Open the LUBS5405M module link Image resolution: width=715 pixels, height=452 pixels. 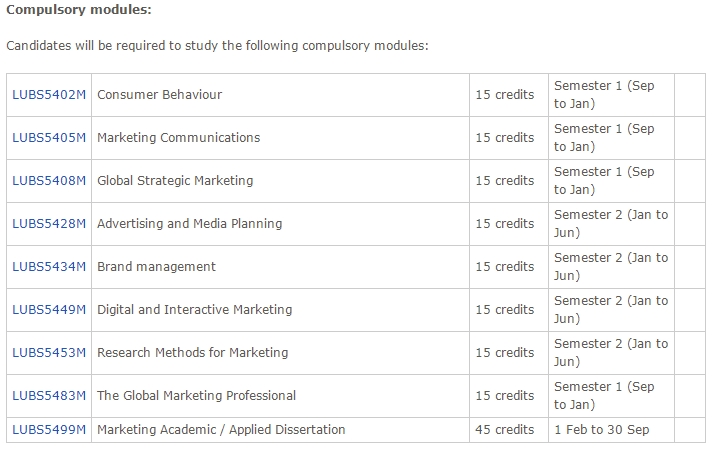[49, 138]
